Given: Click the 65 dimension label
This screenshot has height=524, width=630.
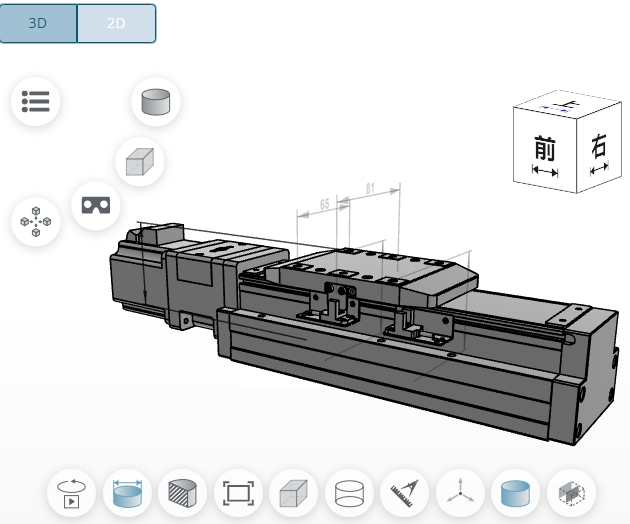Looking at the screenshot, I should pos(325,204).
